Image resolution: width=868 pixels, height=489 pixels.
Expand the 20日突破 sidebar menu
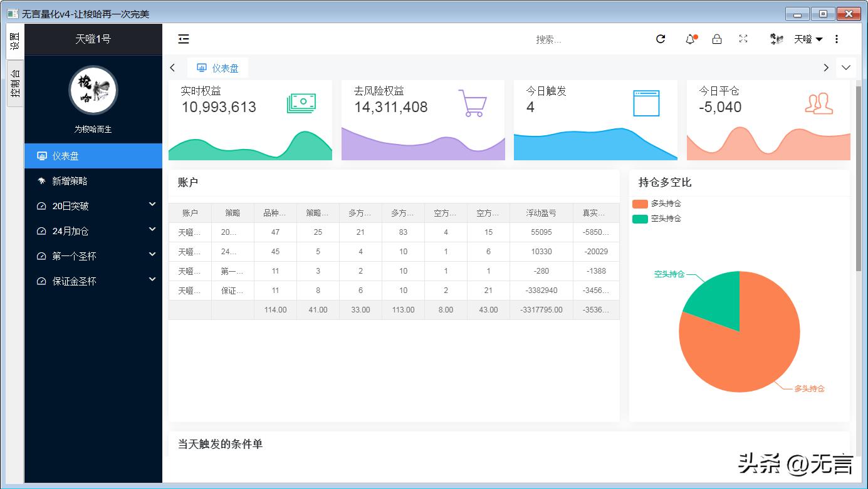coord(68,206)
